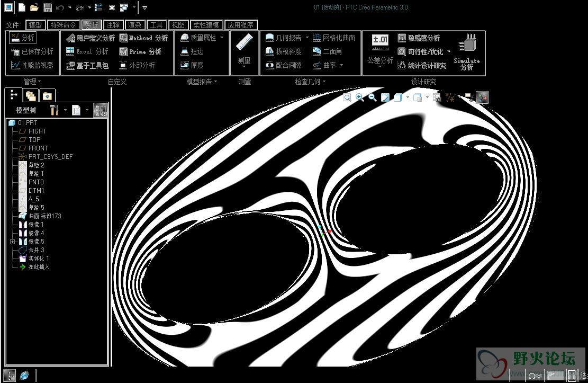Toggle the tree columns display icon in model tree

tap(101, 110)
